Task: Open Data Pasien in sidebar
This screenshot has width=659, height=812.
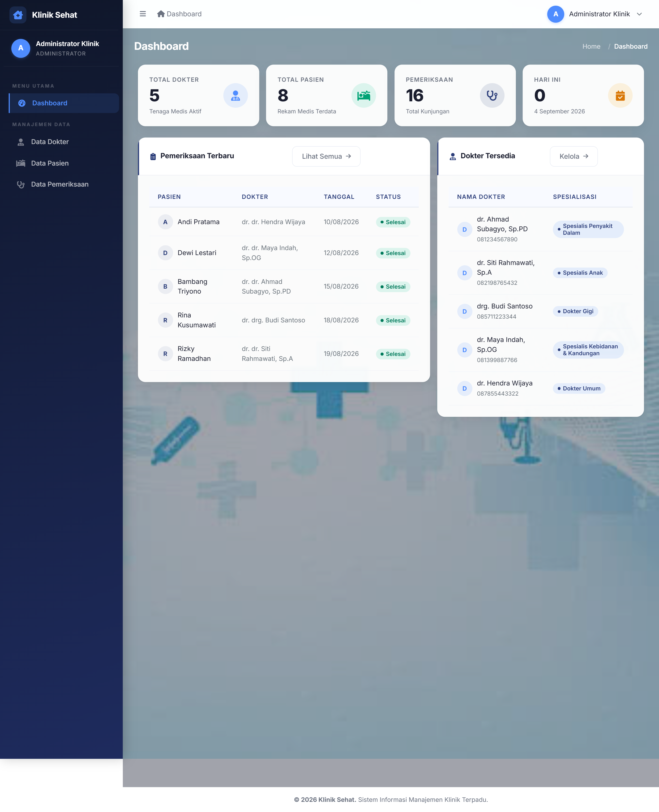Action: pyautogui.click(x=64, y=163)
